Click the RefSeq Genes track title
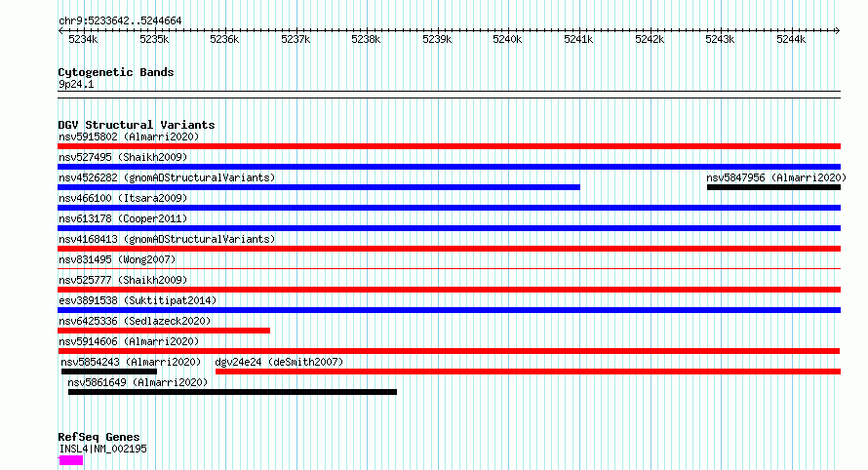The width and height of the screenshot is (868, 470). tap(99, 438)
